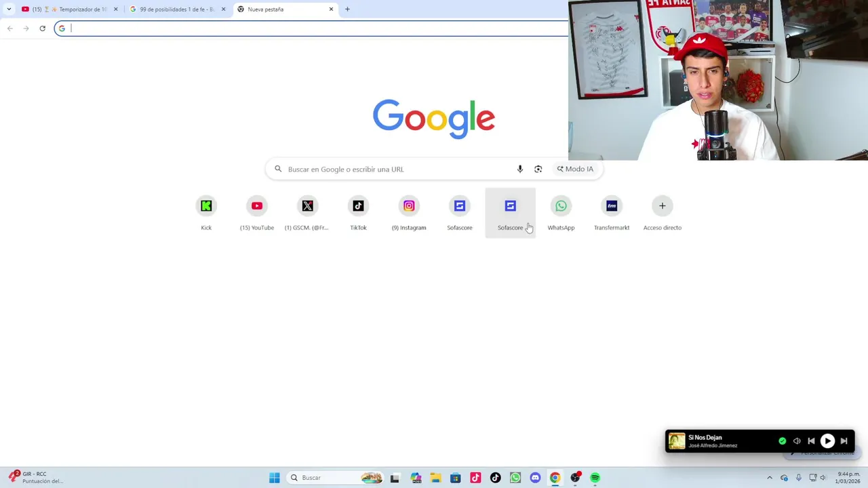
Task: Go back to previous page
Action: click(x=9, y=28)
